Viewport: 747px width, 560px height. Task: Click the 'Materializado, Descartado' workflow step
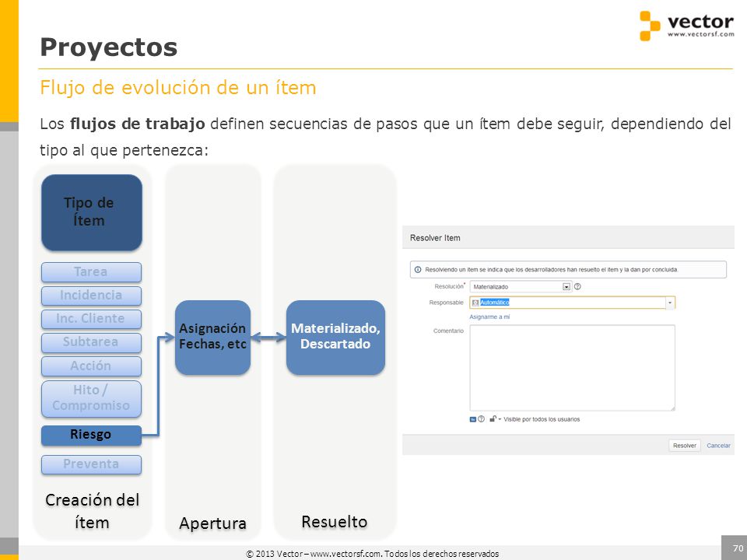pyautogui.click(x=335, y=337)
